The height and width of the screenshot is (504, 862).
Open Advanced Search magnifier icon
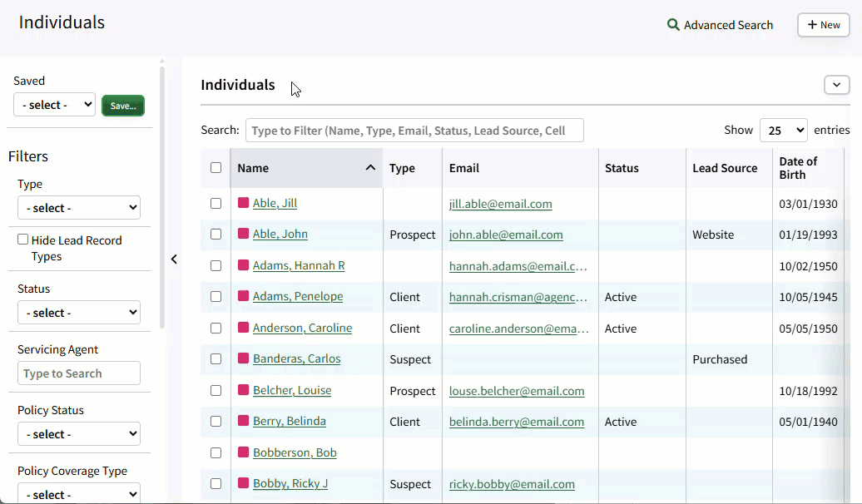[673, 25]
